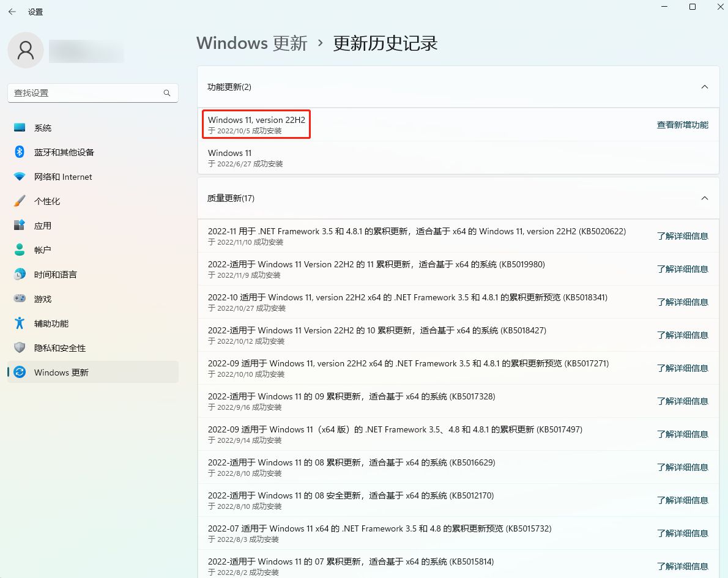Click the 游戏 controller icon
Image resolution: width=728 pixels, height=578 pixels.
click(20, 298)
